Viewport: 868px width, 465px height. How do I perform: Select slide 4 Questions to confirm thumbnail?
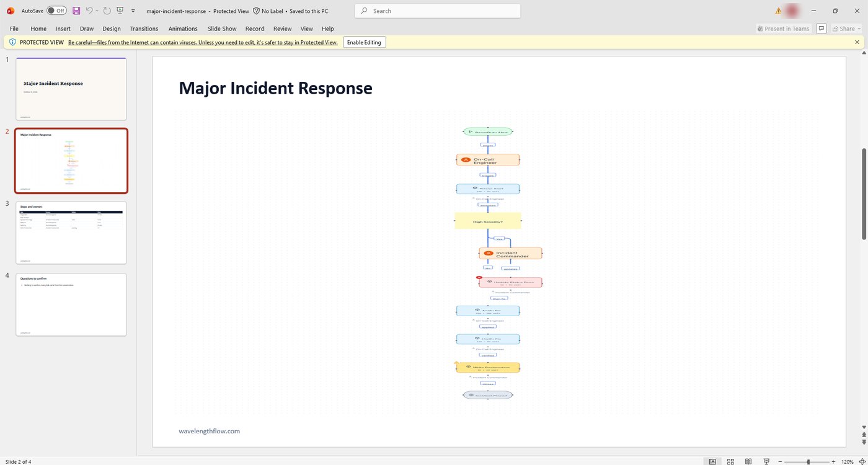tap(71, 304)
